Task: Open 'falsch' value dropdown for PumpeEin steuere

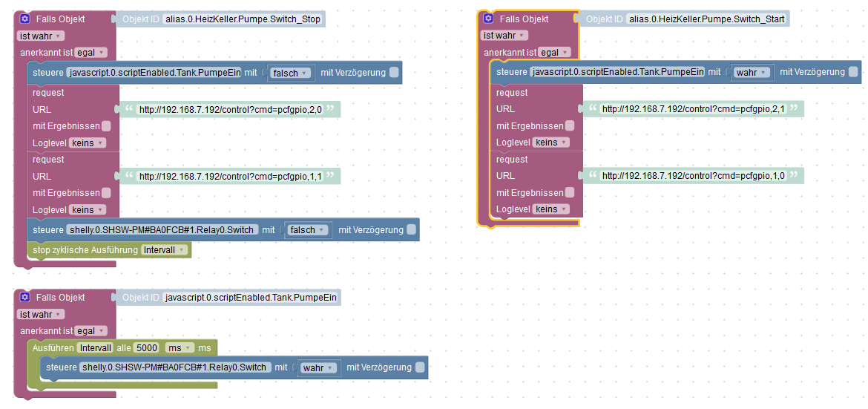Action: (291, 73)
